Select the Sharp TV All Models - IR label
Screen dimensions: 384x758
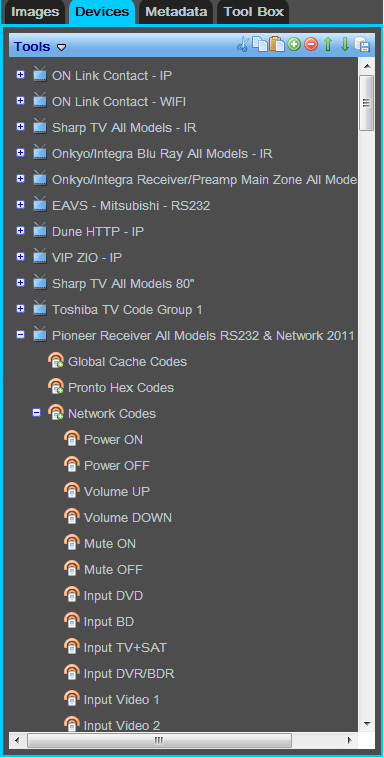[x=124, y=128]
